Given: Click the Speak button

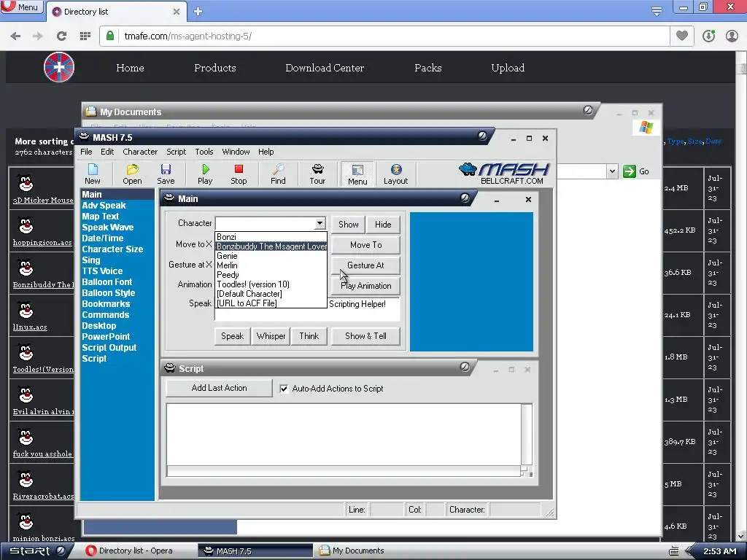Looking at the screenshot, I should (233, 336).
